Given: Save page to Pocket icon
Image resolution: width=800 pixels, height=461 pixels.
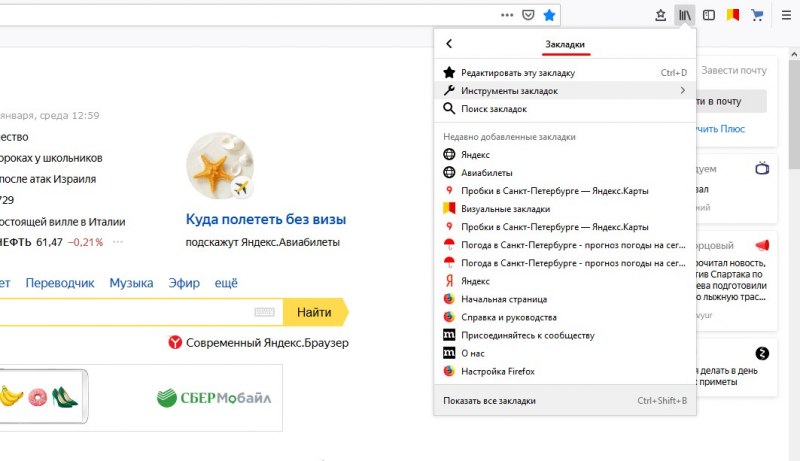Looking at the screenshot, I should click(528, 15).
